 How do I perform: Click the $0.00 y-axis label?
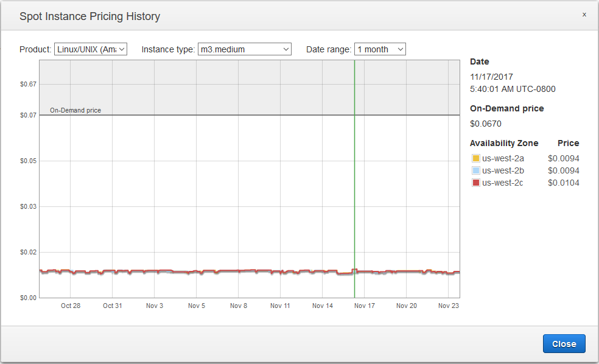point(28,298)
